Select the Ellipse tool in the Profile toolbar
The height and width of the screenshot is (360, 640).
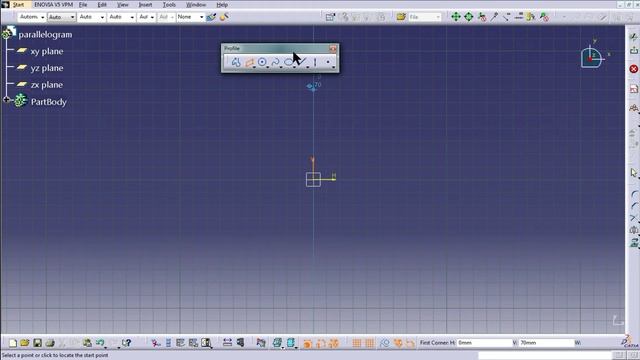click(x=289, y=62)
